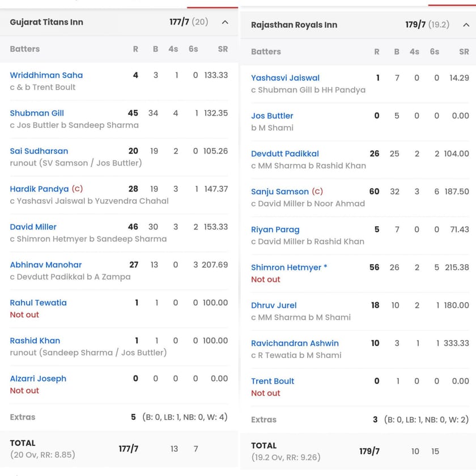Select Sai Sudharsan from the batters list
The height and width of the screenshot is (476, 476).
point(39,151)
